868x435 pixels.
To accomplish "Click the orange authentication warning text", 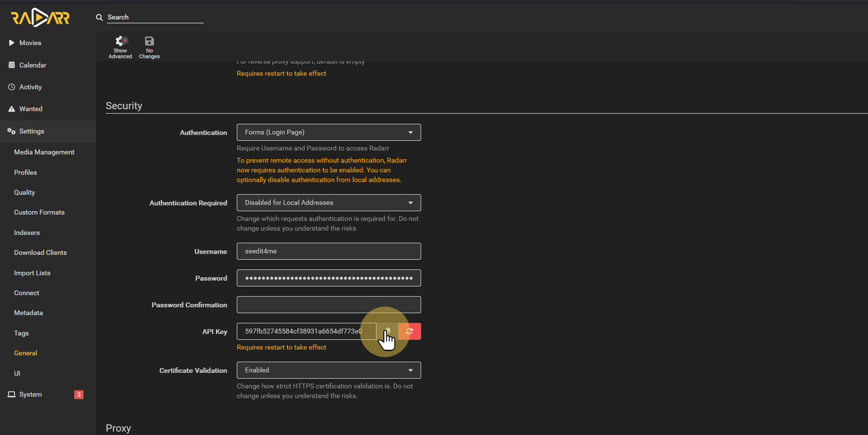I will point(322,170).
